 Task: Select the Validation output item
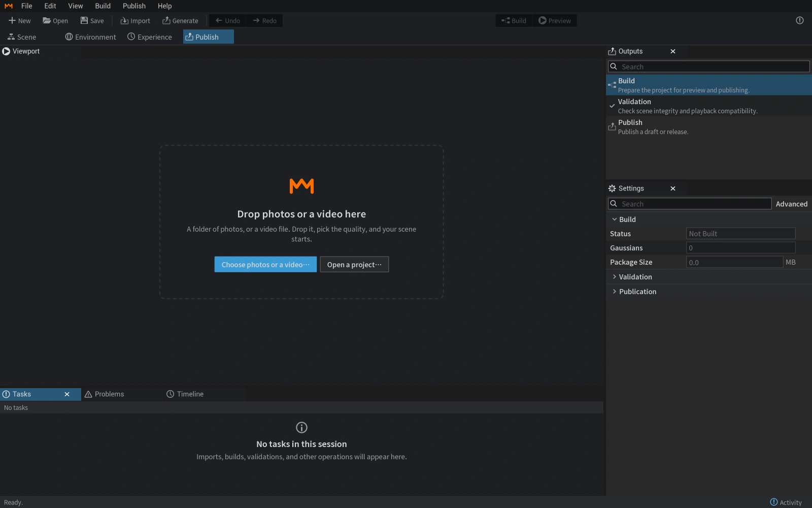point(709,106)
